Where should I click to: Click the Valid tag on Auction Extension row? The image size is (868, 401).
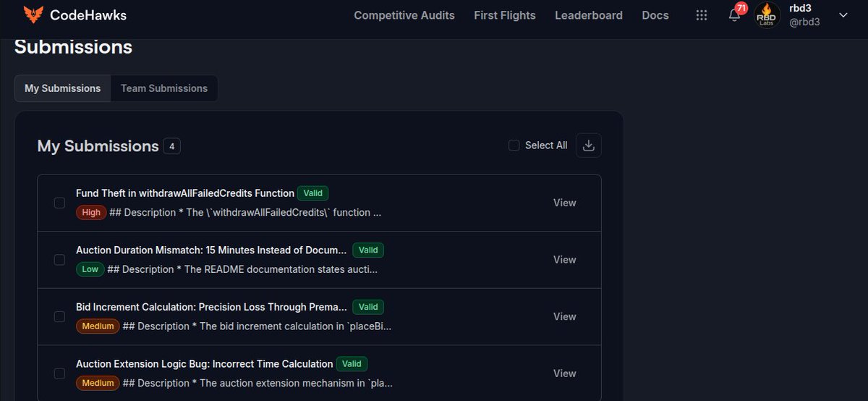coord(352,364)
